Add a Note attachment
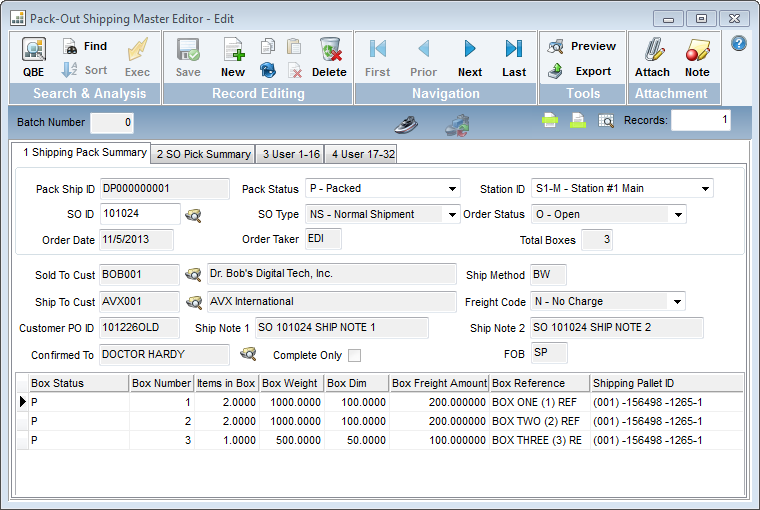This screenshot has width=760, height=510. point(697,57)
